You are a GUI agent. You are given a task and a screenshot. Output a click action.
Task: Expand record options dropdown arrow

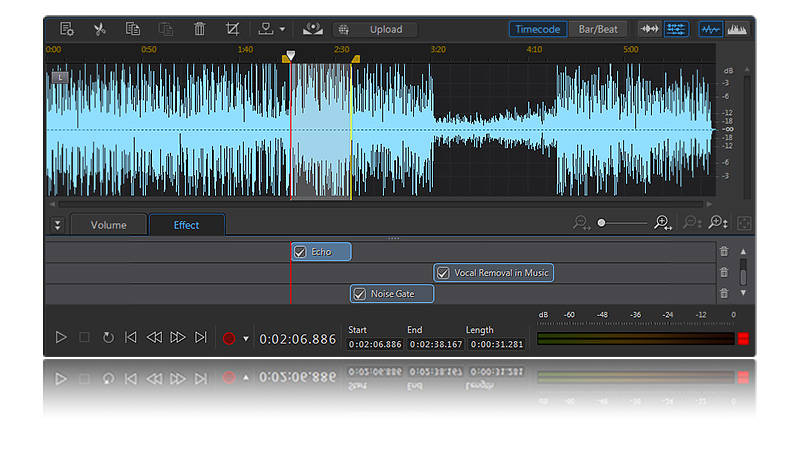[245, 339]
